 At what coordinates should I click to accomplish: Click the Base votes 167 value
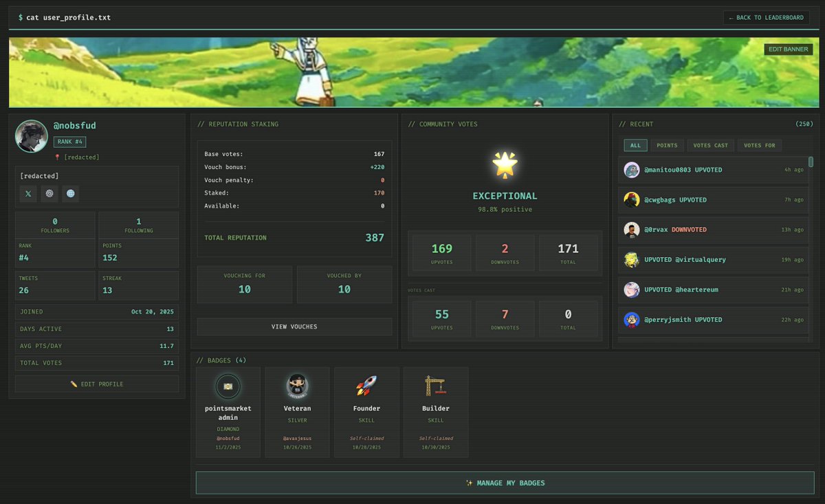[x=379, y=154]
